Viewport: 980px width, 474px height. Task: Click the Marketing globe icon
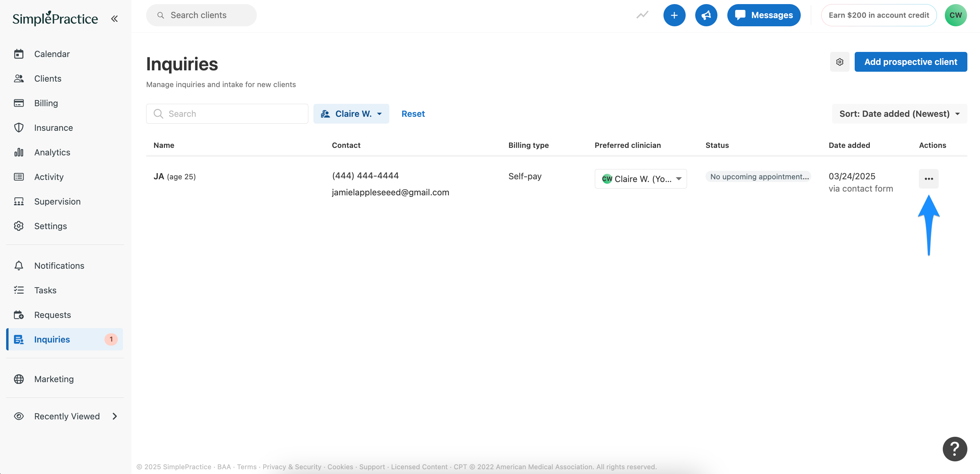19,379
